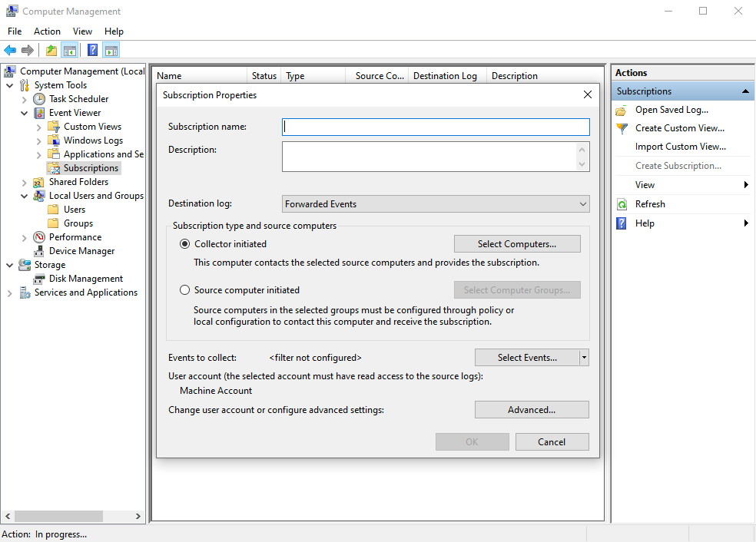The height and width of the screenshot is (542, 756).
Task: Click the Refresh icon in Actions pane
Action: pos(622,204)
